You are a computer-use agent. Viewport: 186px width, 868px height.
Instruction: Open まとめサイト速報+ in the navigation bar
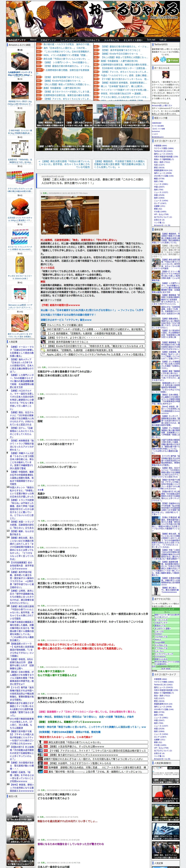pyautogui.click(x=133, y=40)
